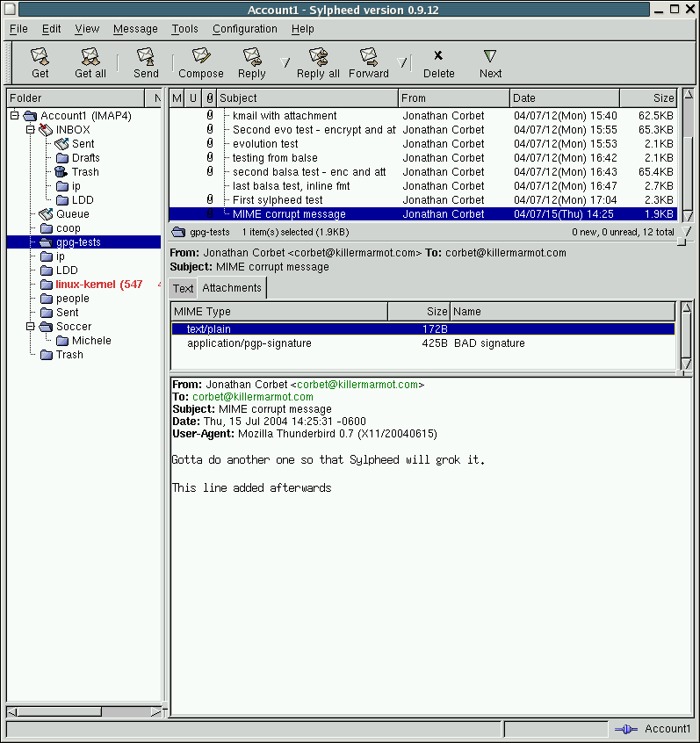
Task: Click the Account1 status bar button
Action: pyautogui.click(x=668, y=729)
